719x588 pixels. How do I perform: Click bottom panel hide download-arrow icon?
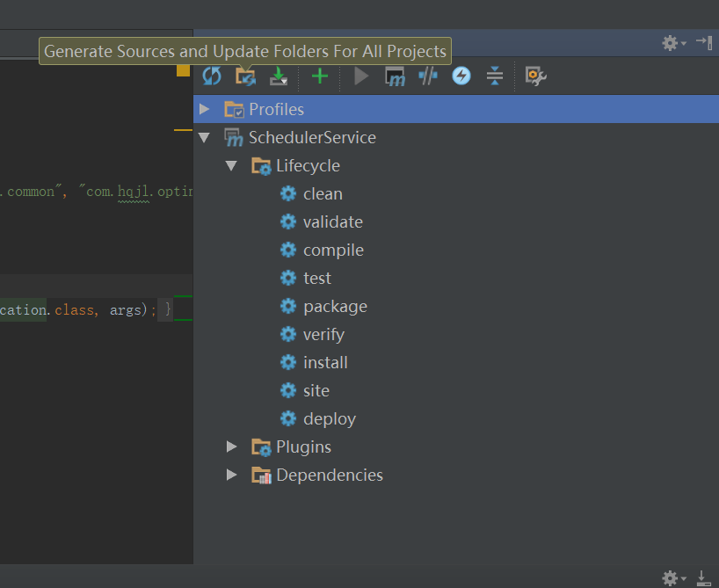(x=703, y=578)
